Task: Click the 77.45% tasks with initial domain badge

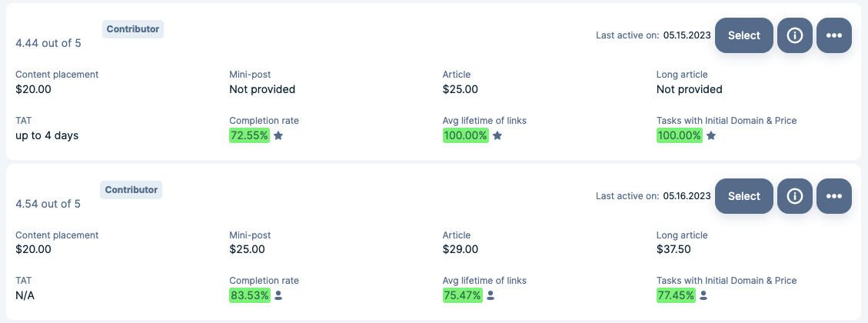Action: (676, 296)
